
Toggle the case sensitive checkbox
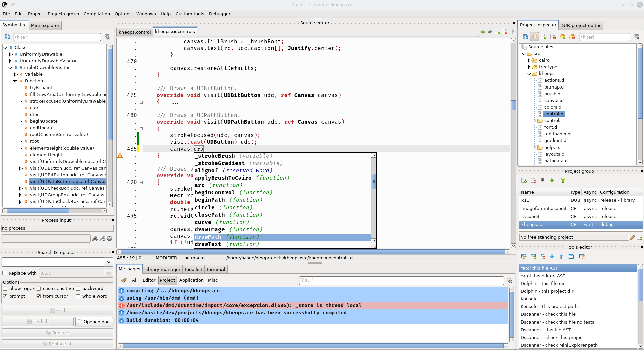point(39,289)
